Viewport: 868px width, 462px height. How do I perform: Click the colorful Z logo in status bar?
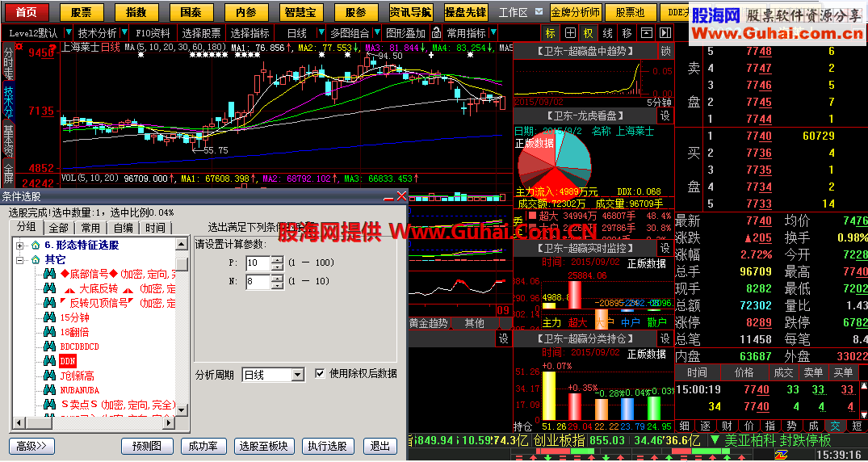pyautogui.click(x=781, y=454)
